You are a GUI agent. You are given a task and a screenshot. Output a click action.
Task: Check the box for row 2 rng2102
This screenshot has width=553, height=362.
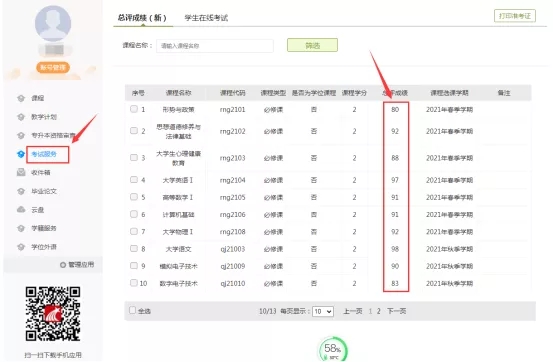[134, 131]
